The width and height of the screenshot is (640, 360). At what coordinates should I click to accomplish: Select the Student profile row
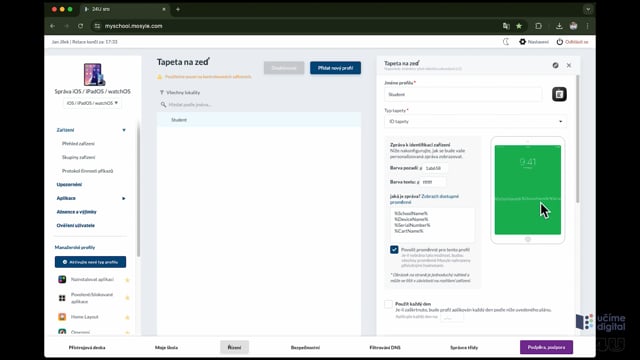click(259, 120)
